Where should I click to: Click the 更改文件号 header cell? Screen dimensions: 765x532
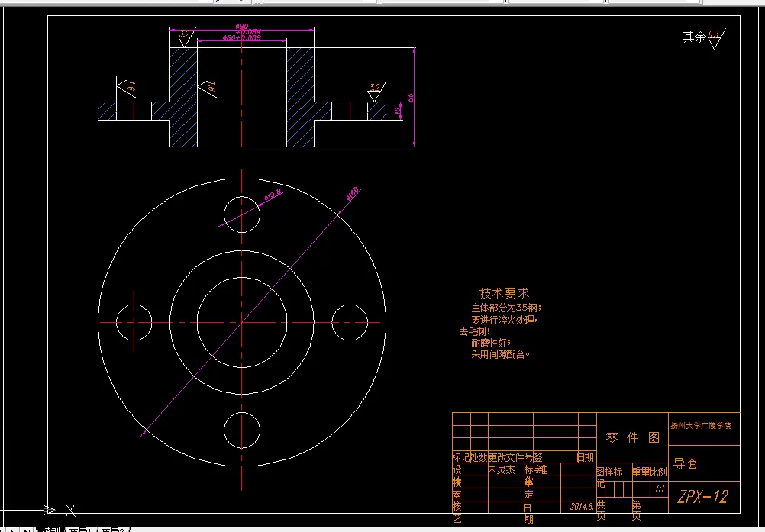click(x=510, y=457)
